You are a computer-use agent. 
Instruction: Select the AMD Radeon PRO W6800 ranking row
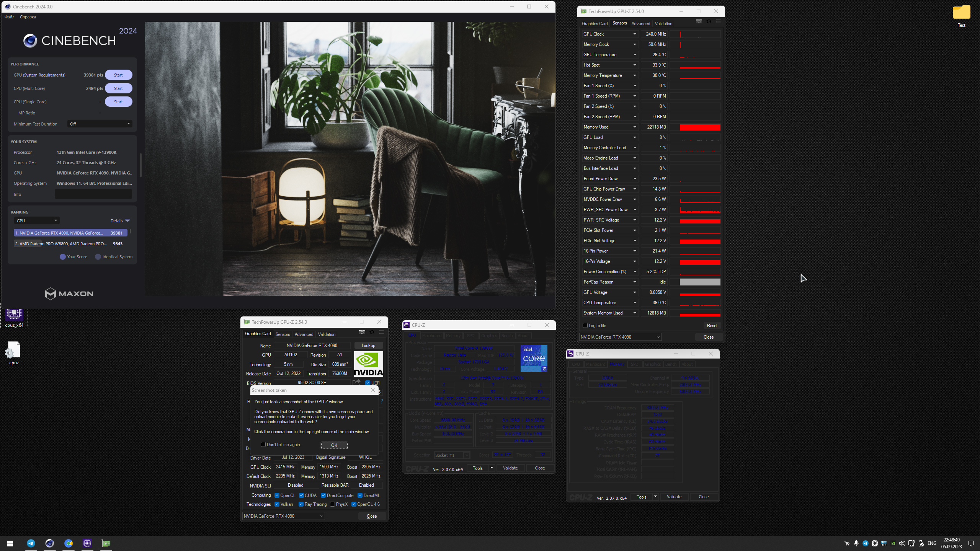click(70, 243)
